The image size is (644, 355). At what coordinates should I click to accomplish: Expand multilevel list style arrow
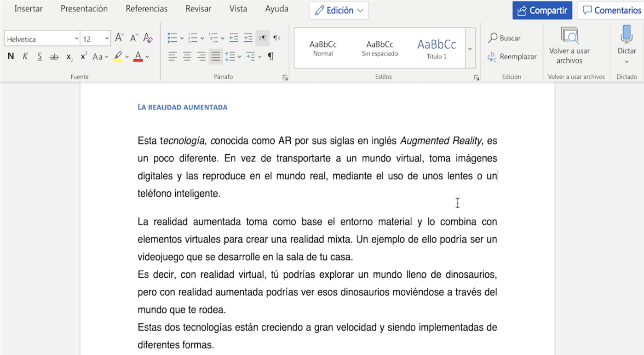[223, 38]
